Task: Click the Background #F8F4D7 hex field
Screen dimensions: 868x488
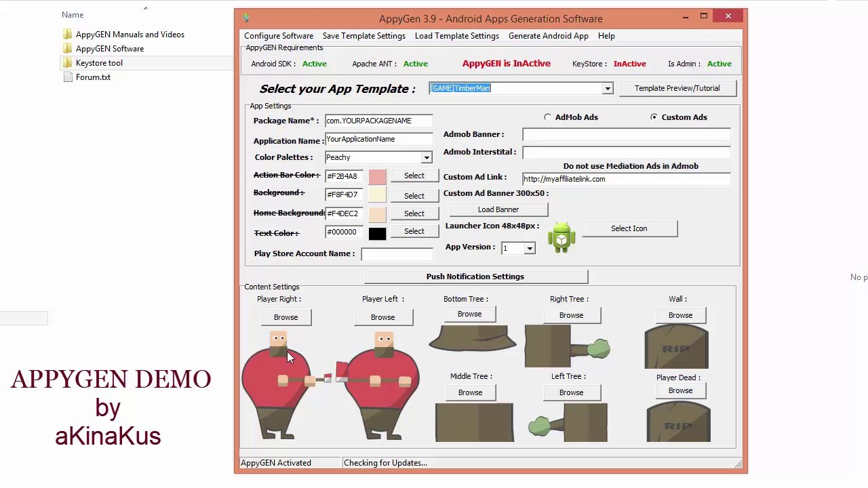Action: pos(344,195)
